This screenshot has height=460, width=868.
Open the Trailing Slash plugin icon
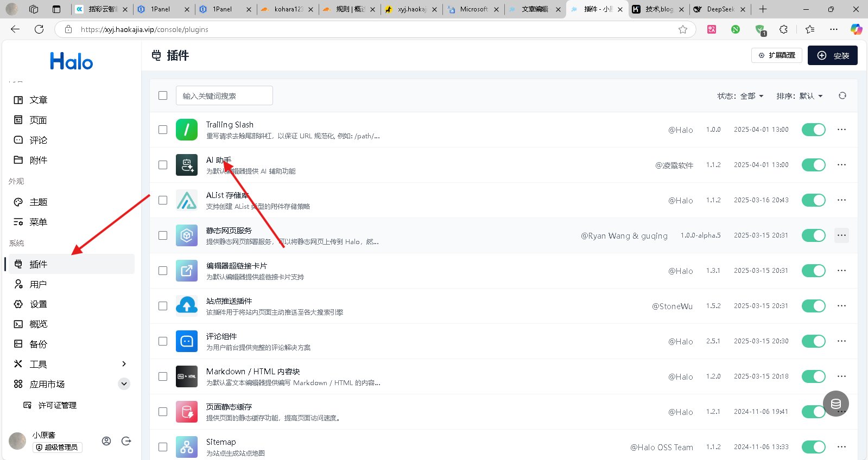pyautogui.click(x=187, y=130)
